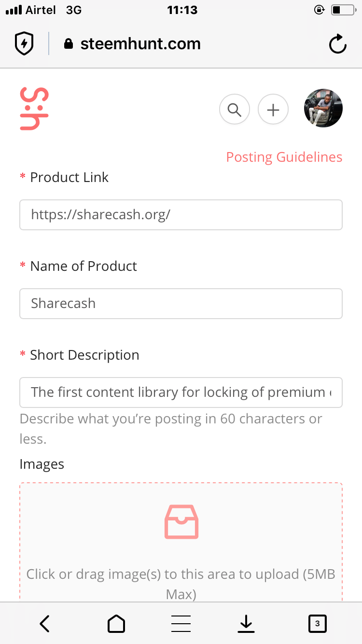The width and height of the screenshot is (362, 644).
Task: Open downloads via the download arrow icon
Action: click(246, 624)
